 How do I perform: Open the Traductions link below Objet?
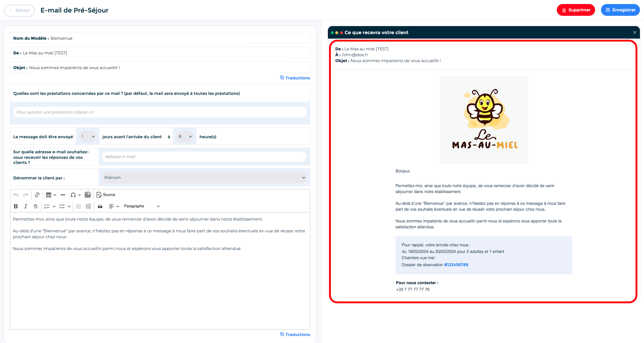(295, 78)
